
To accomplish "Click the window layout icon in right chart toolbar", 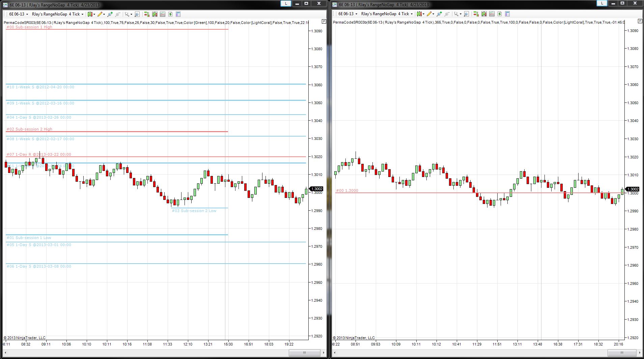I will click(507, 14).
